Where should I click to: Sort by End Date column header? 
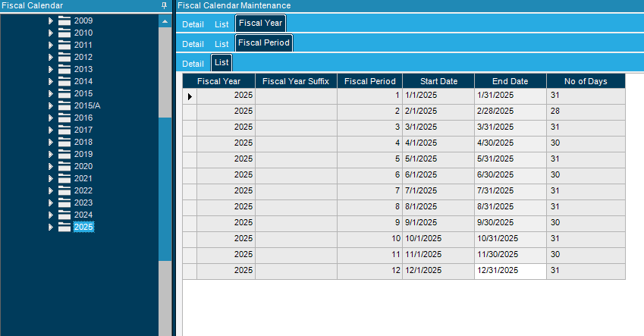click(x=510, y=81)
